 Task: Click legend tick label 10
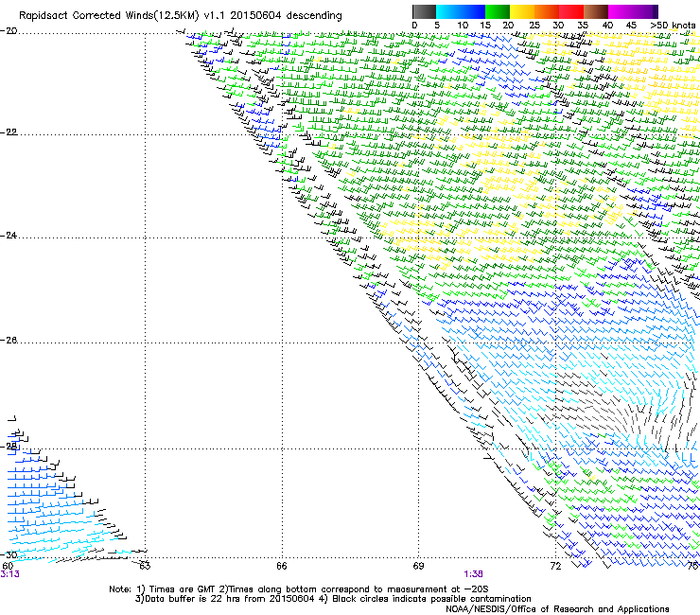(x=463, y=26)
